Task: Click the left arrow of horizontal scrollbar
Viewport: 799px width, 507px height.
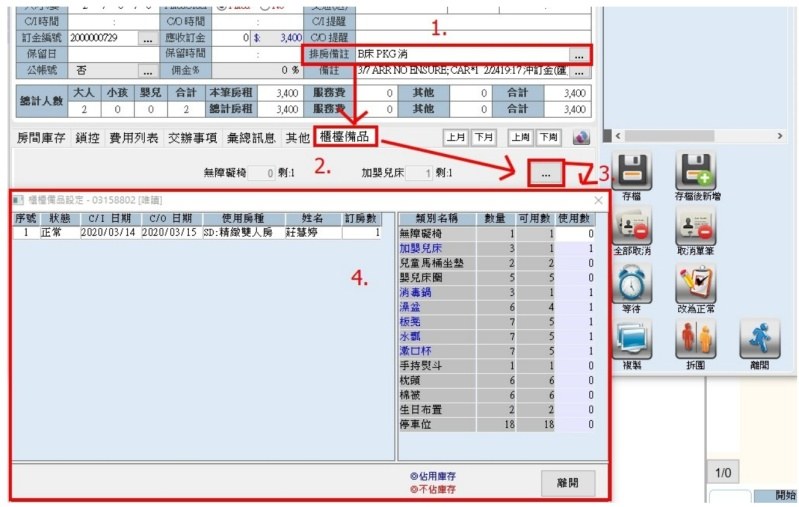Action: [618, 136]
